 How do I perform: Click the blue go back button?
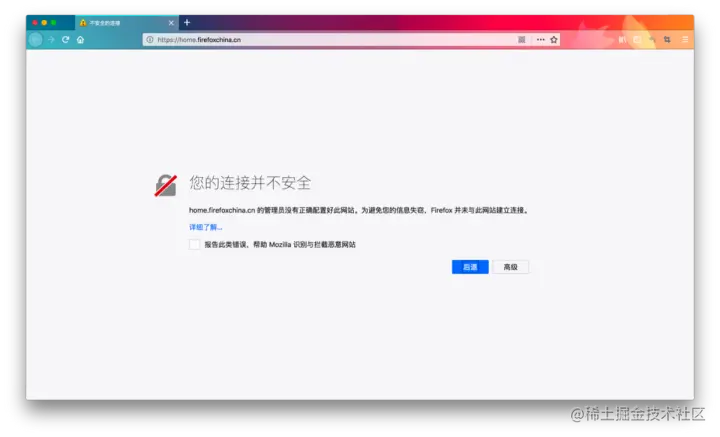[470, 267]
